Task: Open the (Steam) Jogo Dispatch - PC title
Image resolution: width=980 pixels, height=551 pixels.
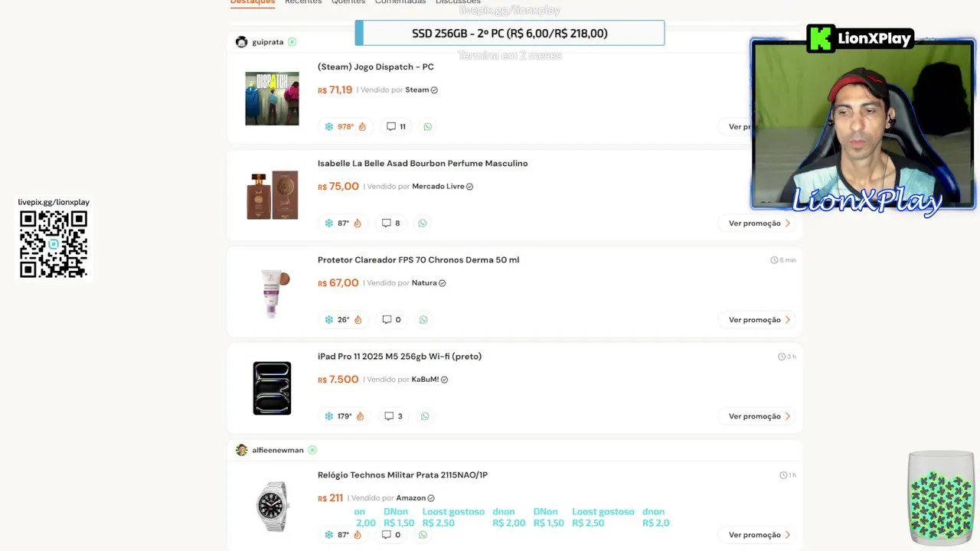Action: coord(376,67)
